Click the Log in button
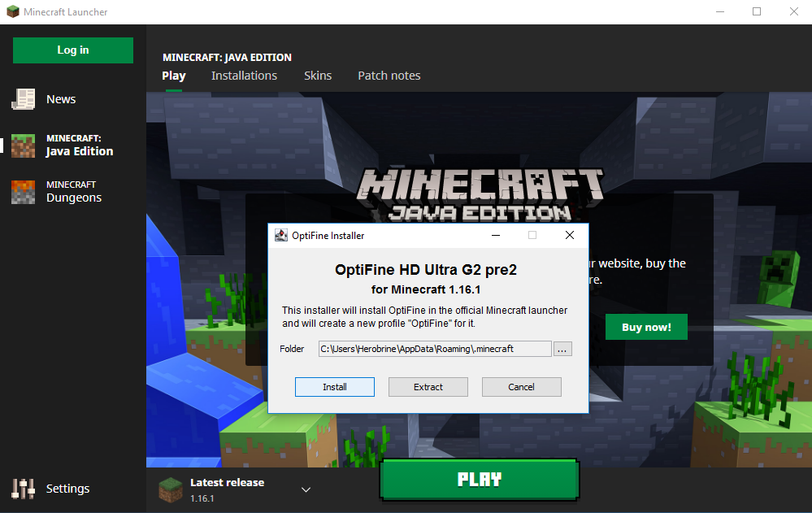 [73, 50]
